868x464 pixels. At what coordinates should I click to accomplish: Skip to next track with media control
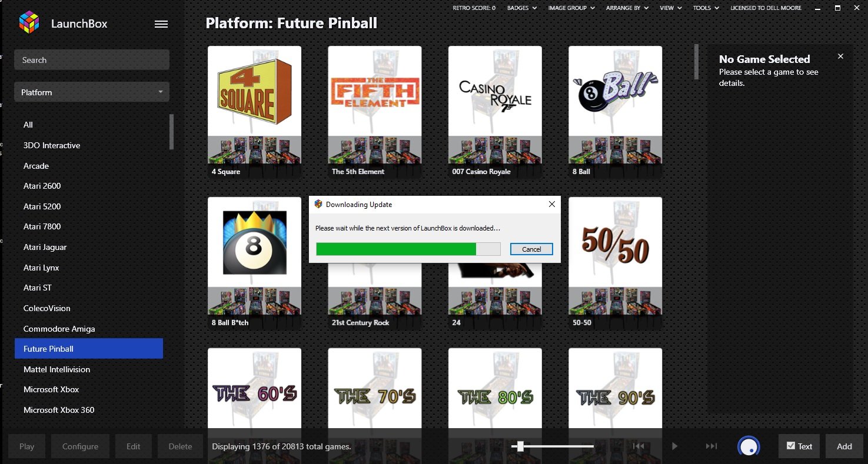(x=711, y=446)
